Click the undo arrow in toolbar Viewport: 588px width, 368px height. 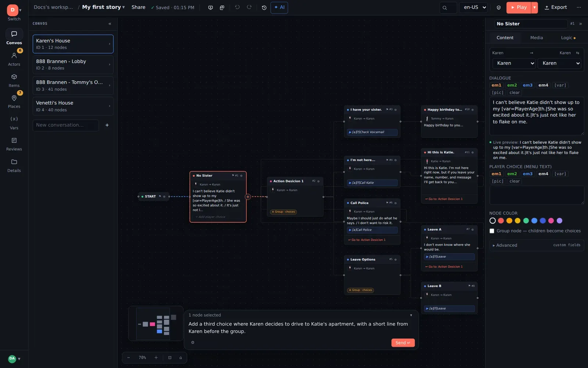coord(237,7)
